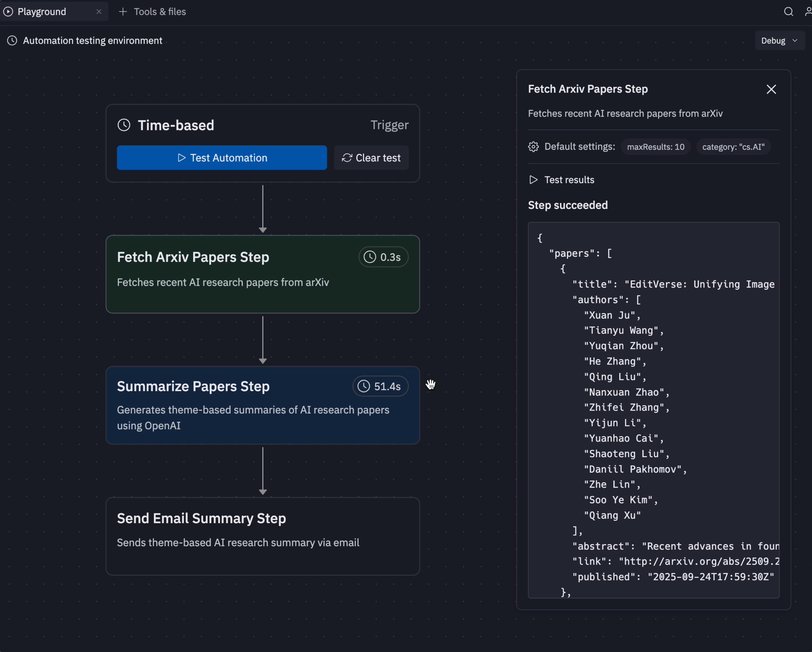This screenshot has height=652, width=812.
Task: Click the search magnifier icon
Action: (x=788, y=12)
